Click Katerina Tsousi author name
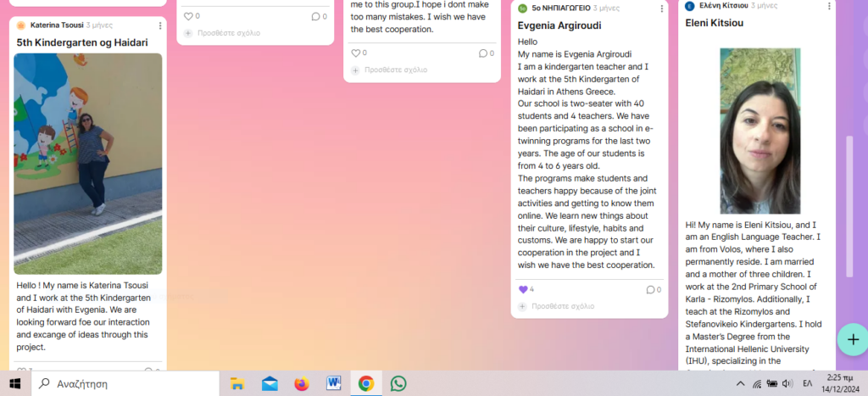This screenshot has width=868, height=396. tap(57, 25)
